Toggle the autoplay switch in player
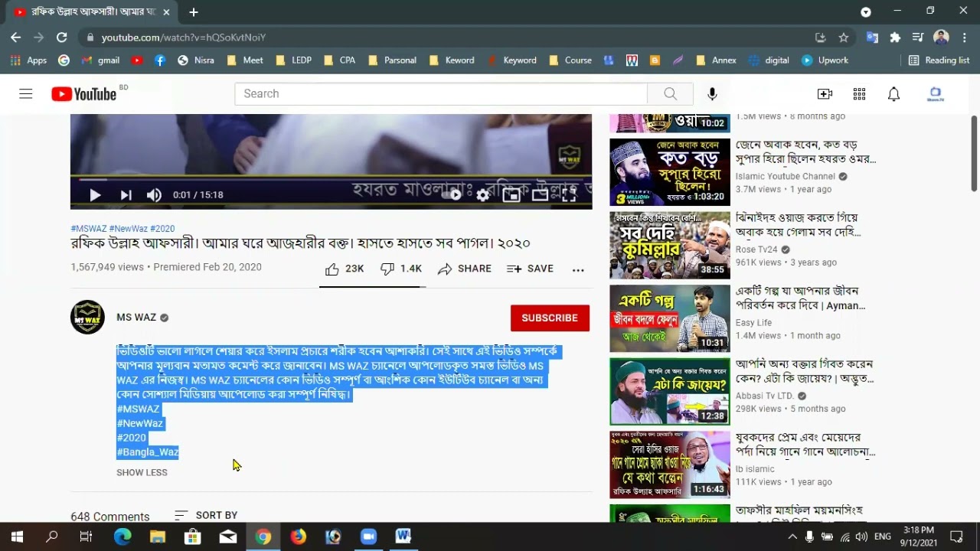Image resolution: width=980 pixels, height=551 pixels. 453,195
